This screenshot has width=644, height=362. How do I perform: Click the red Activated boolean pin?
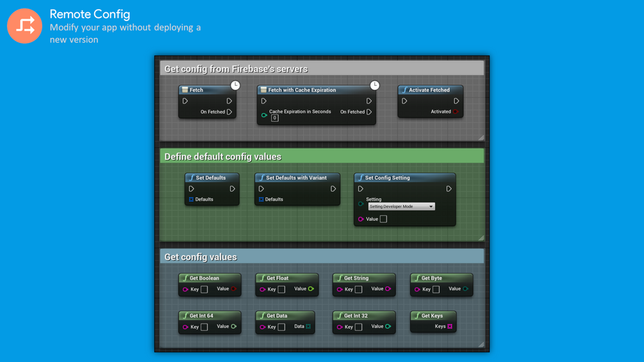pos(456,111)
